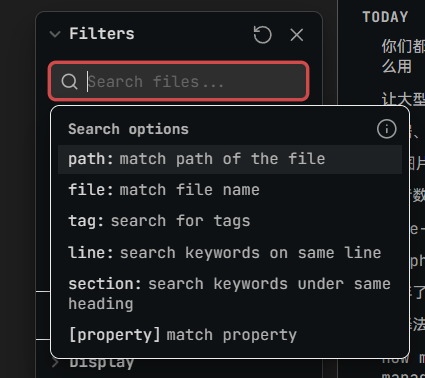425x378 pixels.
Task: Open the note starting with 你们都
Action: pyautogui.click(x=403, y=56)
